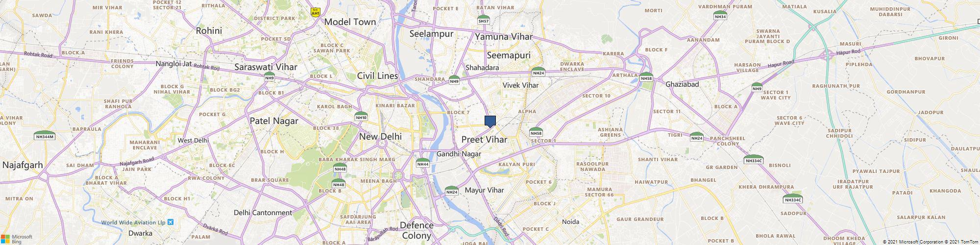
Task: Click the Model Town label
Action: coord(350,22)
